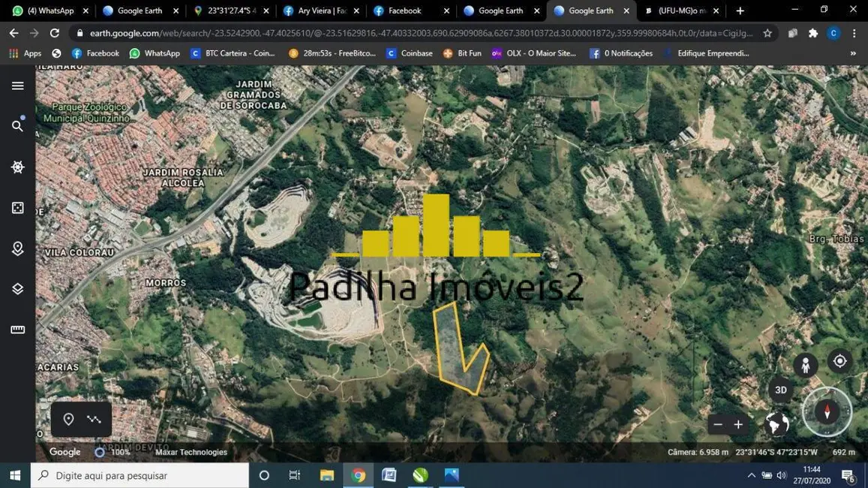Roll the I'm Feeling Lucky dice

point(18,208)
